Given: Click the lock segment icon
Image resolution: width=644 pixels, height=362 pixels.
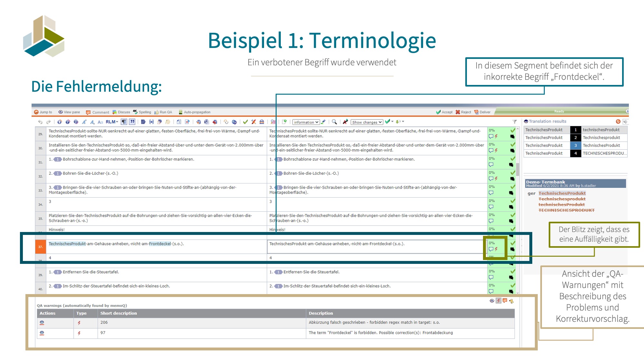Looking at the screenshot, I should pyautogui.click(x=262, y=122).
